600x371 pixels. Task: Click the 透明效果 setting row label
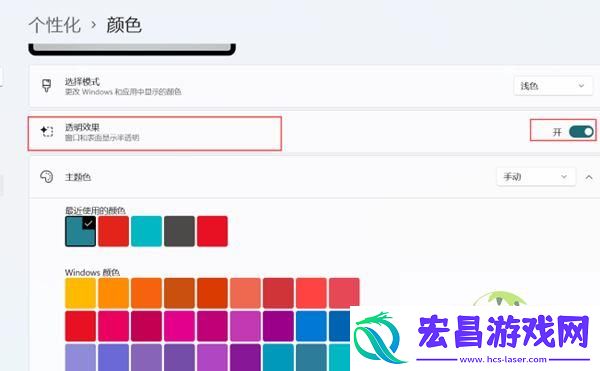click(82, 127)
